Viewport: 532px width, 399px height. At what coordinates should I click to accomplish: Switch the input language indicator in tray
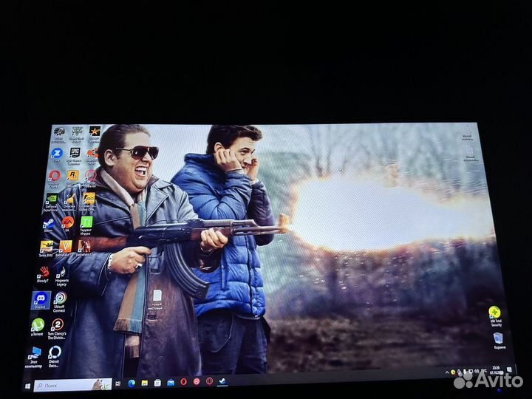click(484, 371)
